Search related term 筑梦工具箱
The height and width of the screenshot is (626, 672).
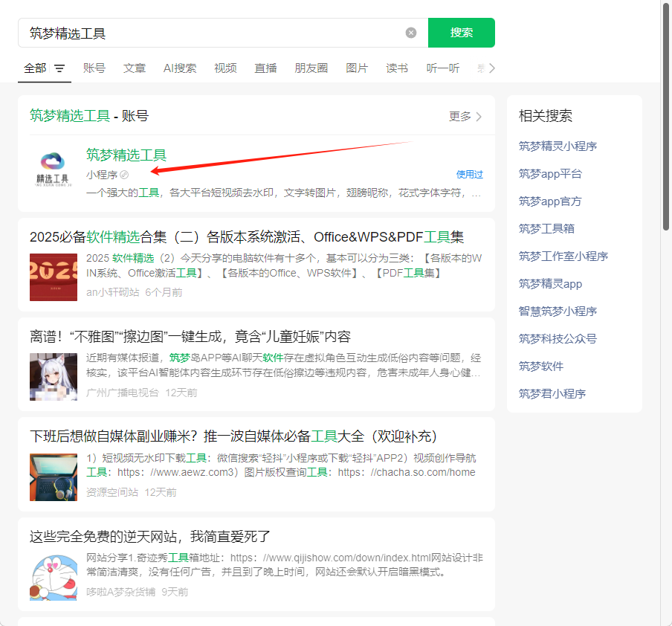point(546,228)
